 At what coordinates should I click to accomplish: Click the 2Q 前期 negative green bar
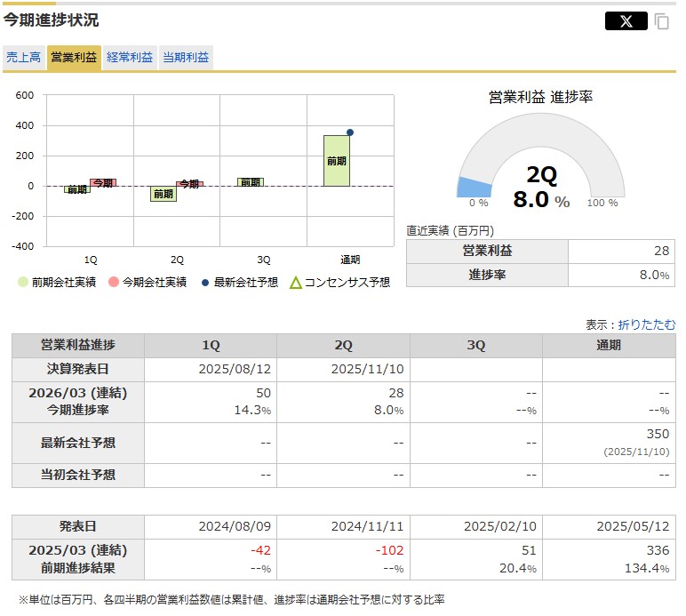163,194
